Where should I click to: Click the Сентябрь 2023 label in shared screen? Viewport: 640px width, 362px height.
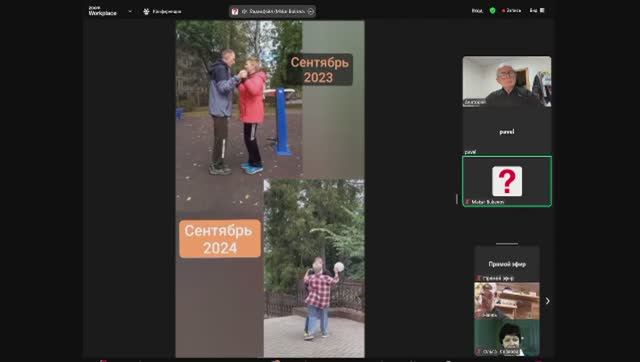click(x=320, y=69)
